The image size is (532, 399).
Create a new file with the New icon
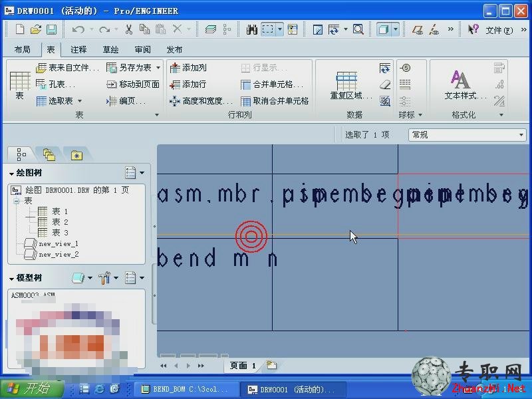[20, 29]
